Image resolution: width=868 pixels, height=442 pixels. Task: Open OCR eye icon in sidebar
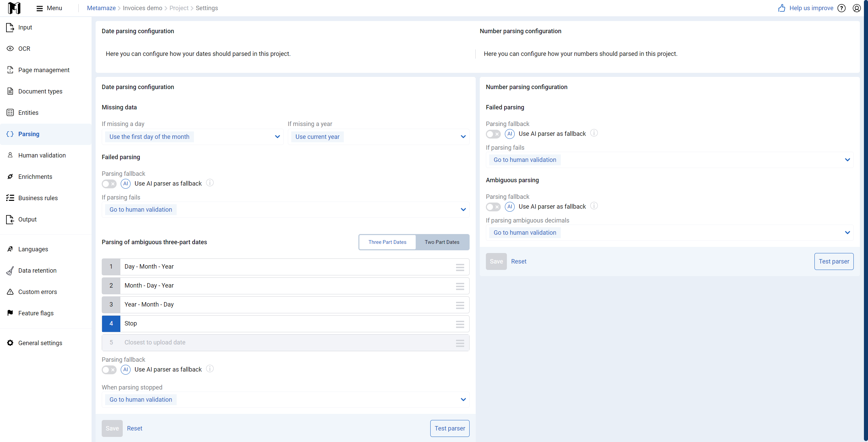10,49
